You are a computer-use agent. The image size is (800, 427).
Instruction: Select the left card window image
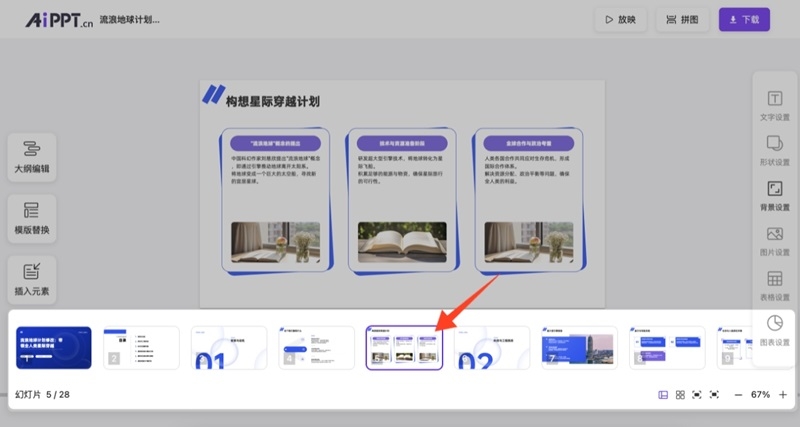[x=276, y=242]
